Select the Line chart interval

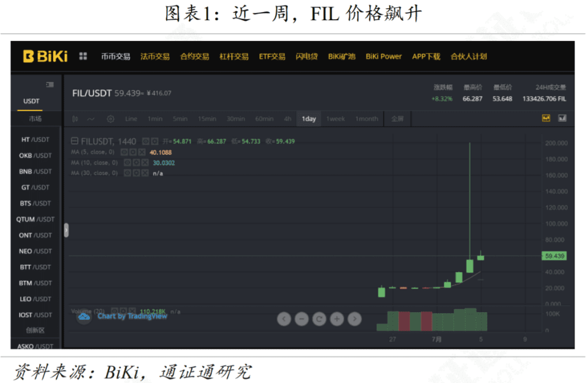pos(131,119)
